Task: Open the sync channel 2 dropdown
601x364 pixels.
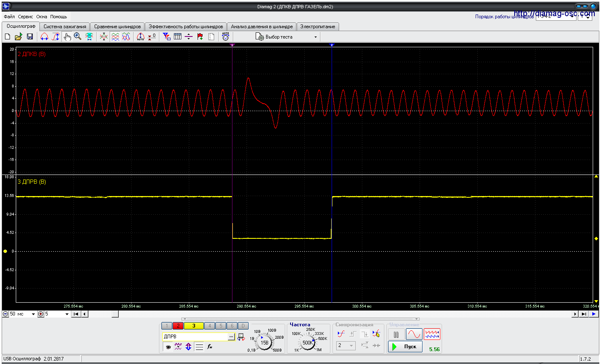Action: (x=346, y=345)
